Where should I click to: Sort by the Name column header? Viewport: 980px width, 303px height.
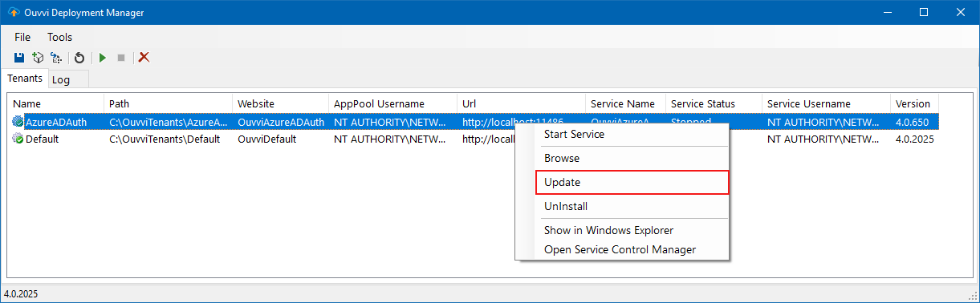(x=56, y=103)
